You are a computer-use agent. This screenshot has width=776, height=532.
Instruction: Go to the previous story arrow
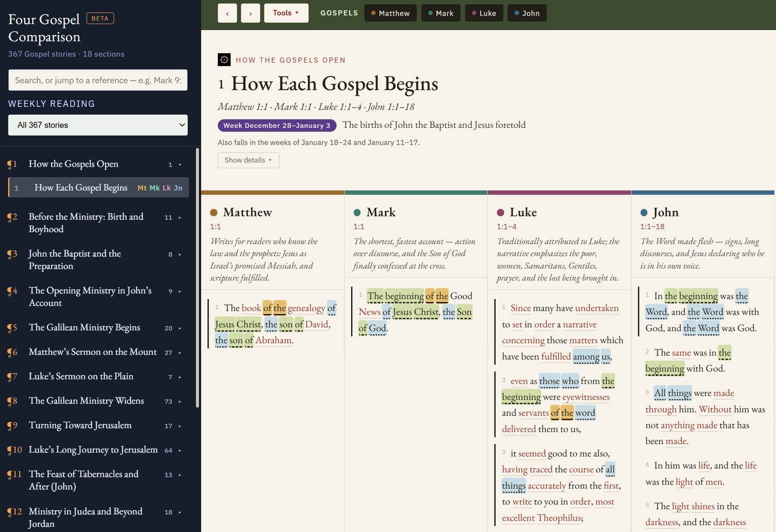tap(227, 13)
